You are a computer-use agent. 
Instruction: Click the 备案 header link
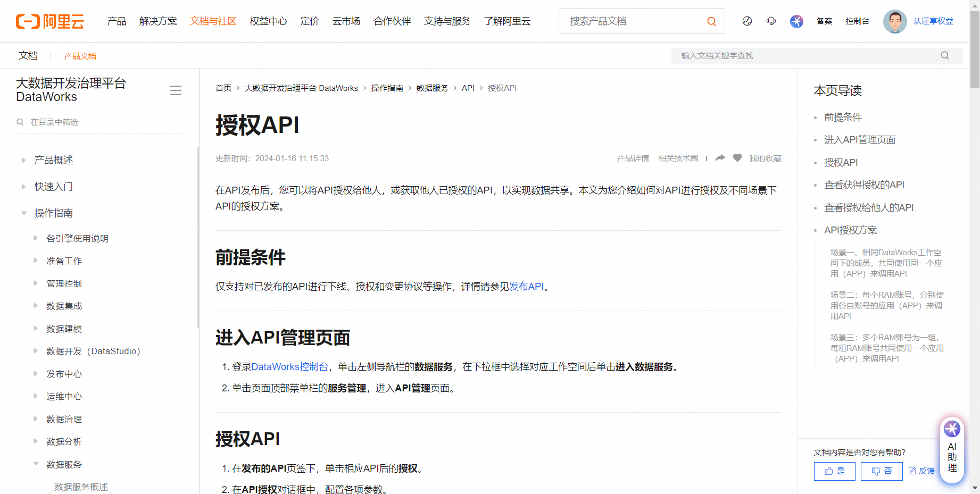pyautogui.click(x=824, y=21)
